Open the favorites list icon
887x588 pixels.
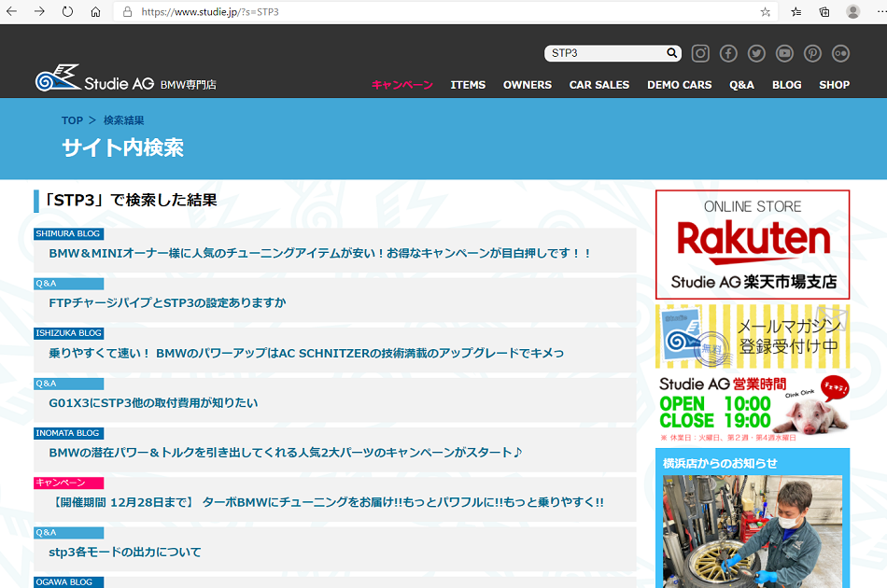point(795,11)
